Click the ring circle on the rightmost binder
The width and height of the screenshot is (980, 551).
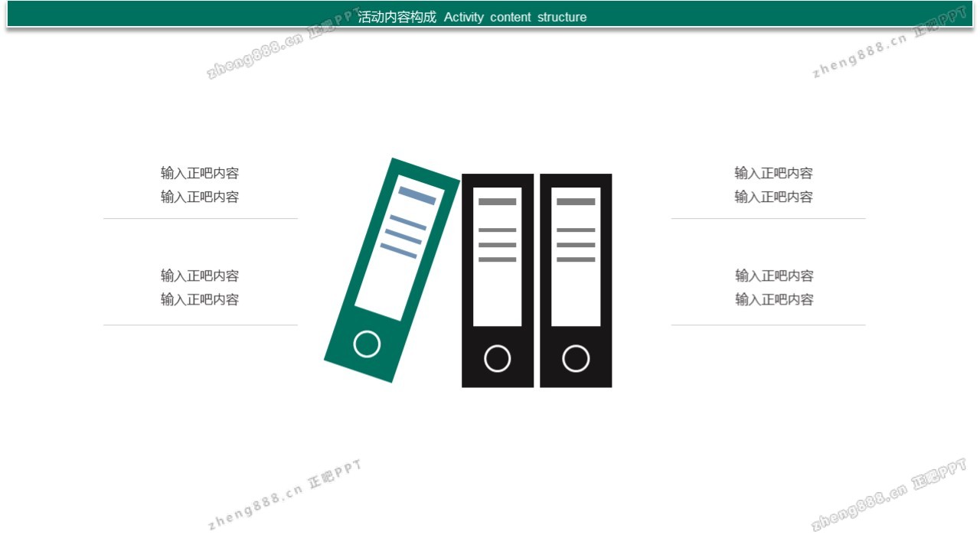pos(576,358)
